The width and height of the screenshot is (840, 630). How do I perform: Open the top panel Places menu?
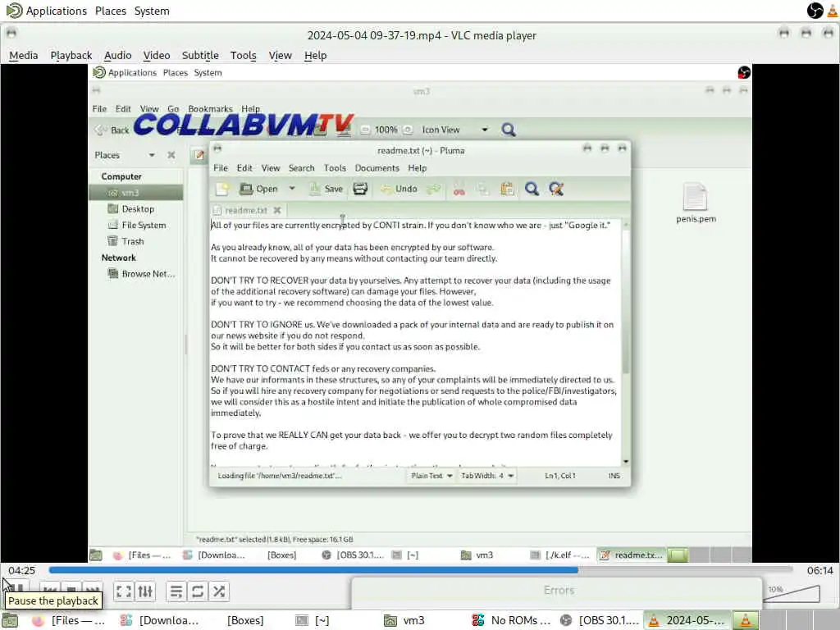(111, 11)
